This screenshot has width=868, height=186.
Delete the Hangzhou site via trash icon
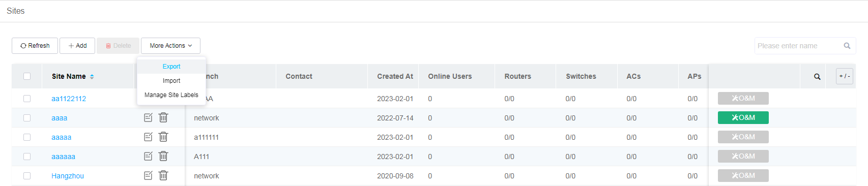[163, 175]
